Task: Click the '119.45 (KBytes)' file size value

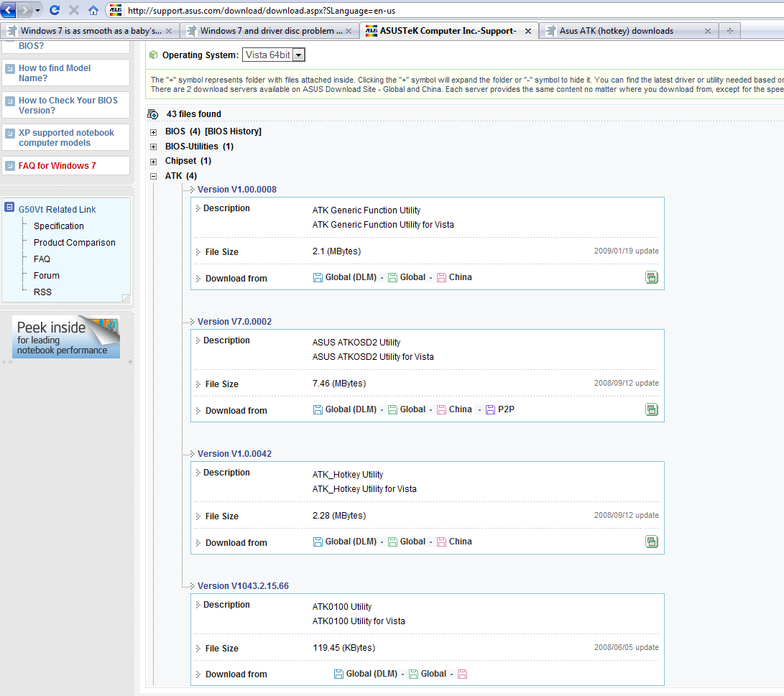Action: click(x=344, y=648)
